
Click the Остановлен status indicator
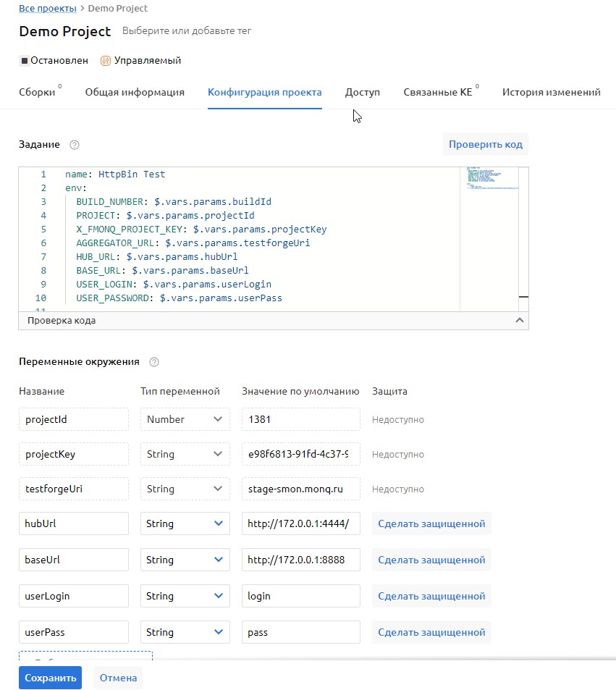[x=54, y=61]
